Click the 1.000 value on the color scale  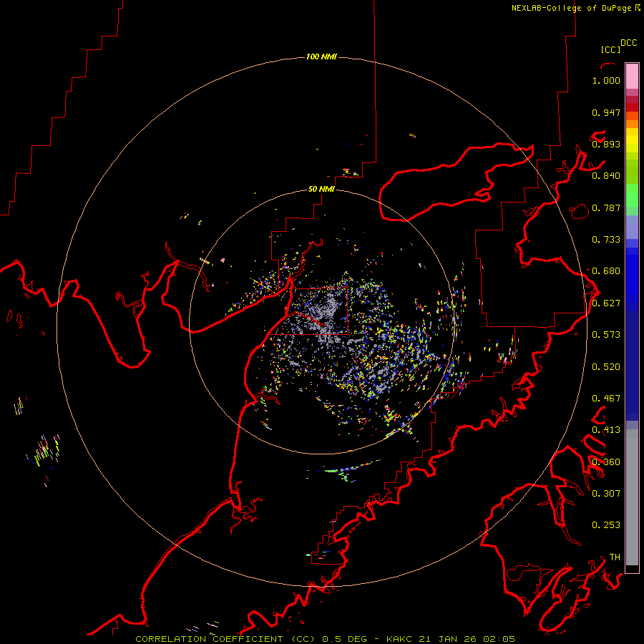click(606, 80)
